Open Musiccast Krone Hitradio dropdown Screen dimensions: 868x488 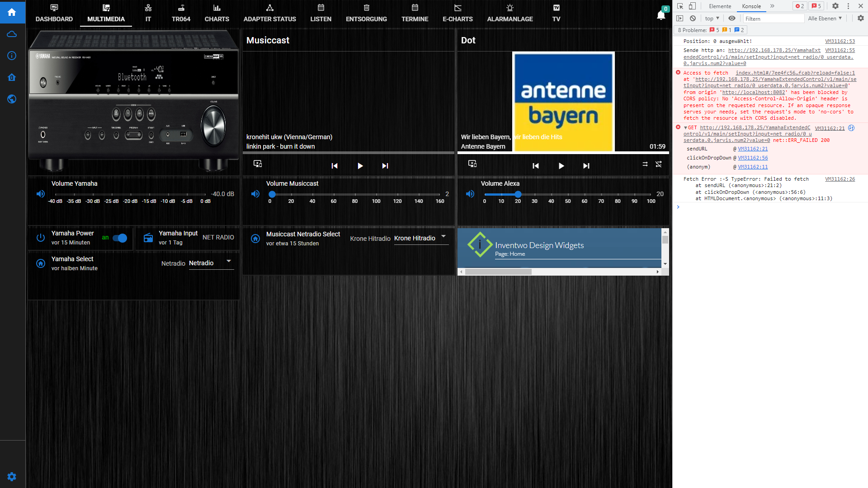point(421,238)
